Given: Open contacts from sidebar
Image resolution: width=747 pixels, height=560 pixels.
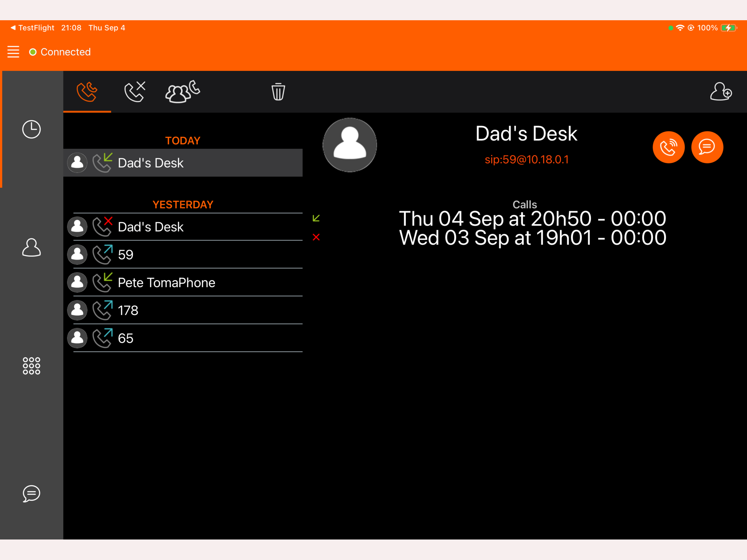Looking at the screenshot, I should (31, 247).
